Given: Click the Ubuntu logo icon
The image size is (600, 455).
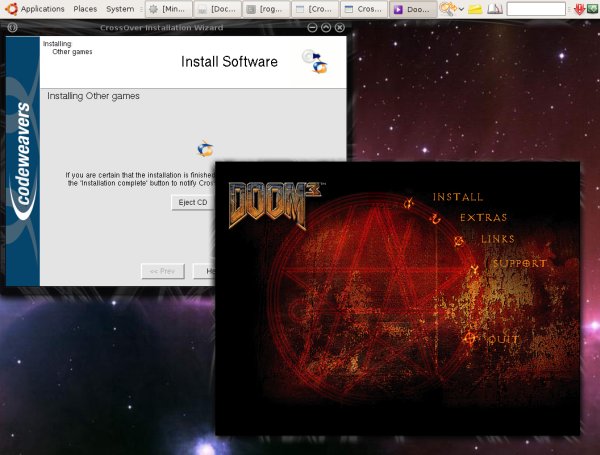Looking at the screenshot, I should tap(11, 8).
